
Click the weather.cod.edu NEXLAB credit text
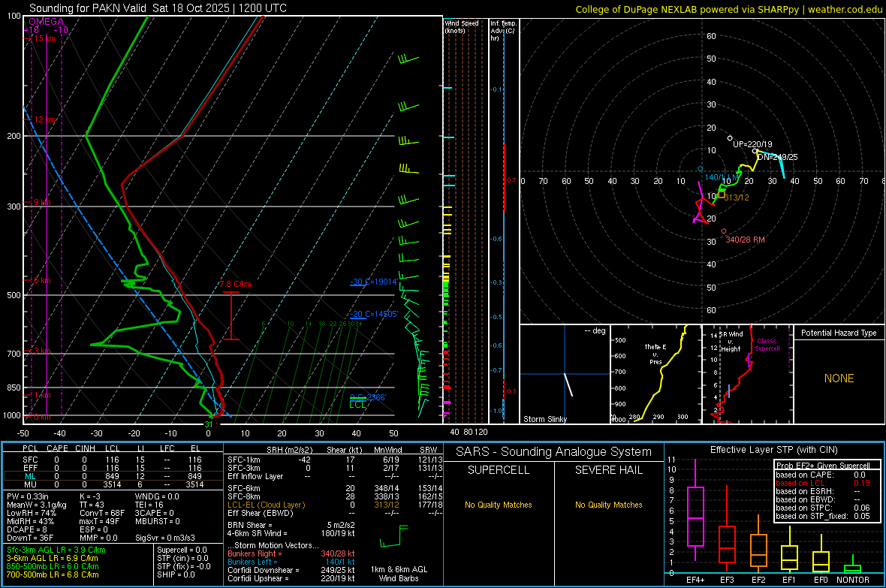tap(728, 9)
